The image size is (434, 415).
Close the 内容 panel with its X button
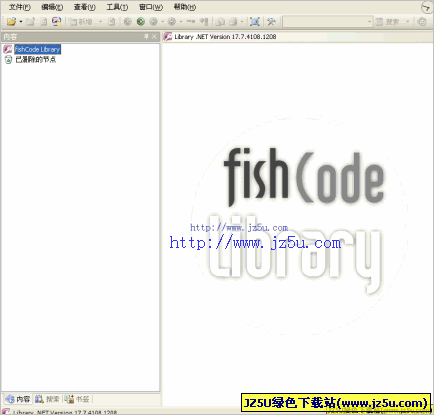tap(154, 36)
